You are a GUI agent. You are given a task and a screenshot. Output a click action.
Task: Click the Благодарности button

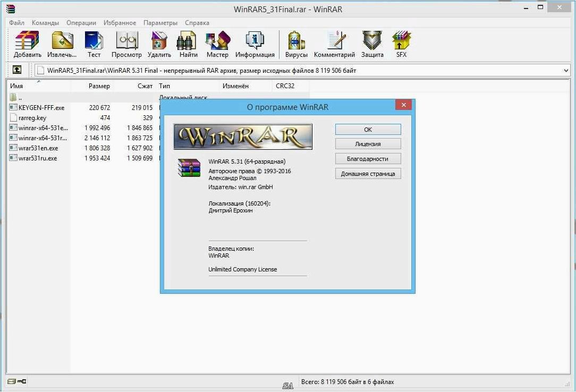coord(368,159)
